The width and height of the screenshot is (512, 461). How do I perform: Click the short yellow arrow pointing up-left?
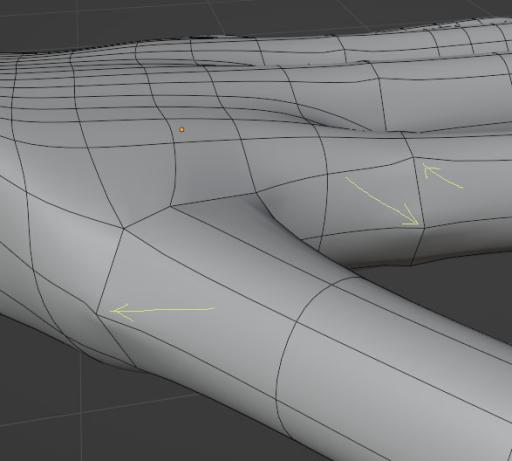click(x=442, y=176)
